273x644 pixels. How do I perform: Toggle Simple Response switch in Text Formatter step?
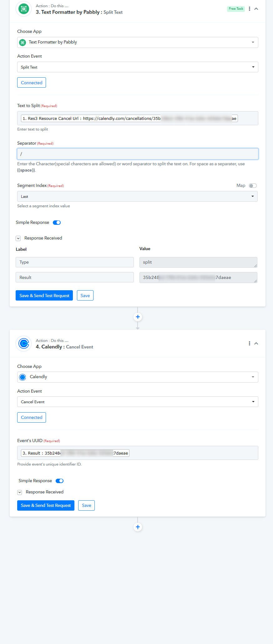pos(57,223)
